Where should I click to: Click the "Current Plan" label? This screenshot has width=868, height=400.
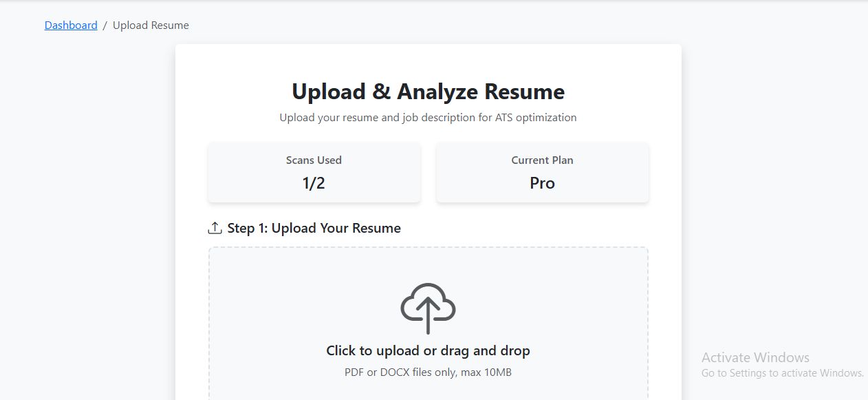pyautogui.click(x=542, y=160)
